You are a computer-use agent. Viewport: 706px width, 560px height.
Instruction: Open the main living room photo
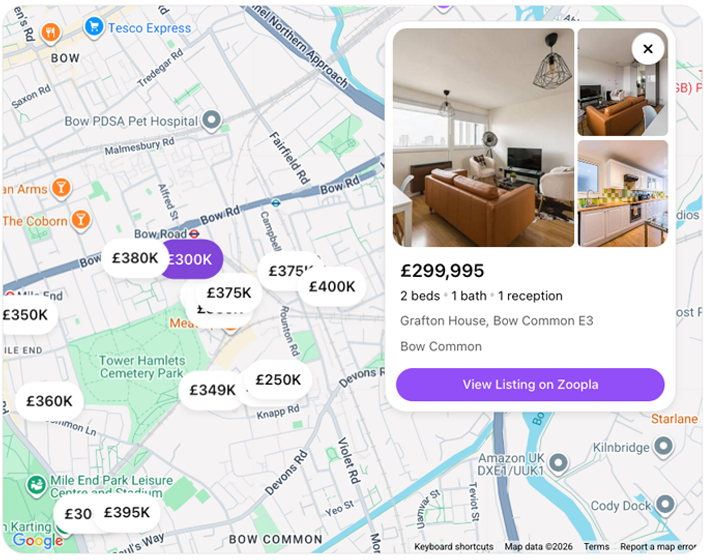[x=483, y=137]
